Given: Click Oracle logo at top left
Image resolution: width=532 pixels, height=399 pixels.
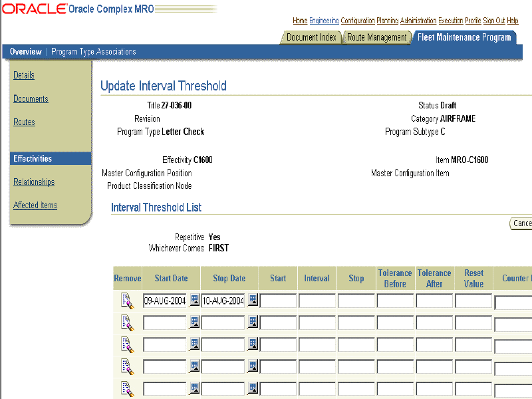Looking at the screenshot, I should tap(35, 9).
